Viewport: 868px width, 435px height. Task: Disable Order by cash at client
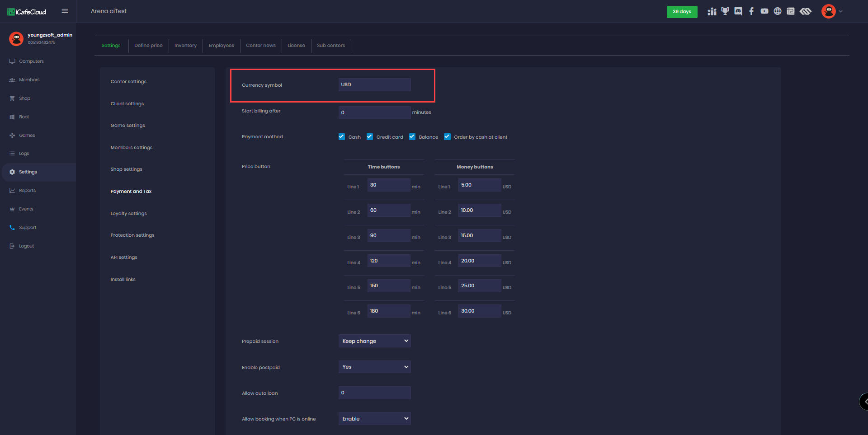[447, 137]
